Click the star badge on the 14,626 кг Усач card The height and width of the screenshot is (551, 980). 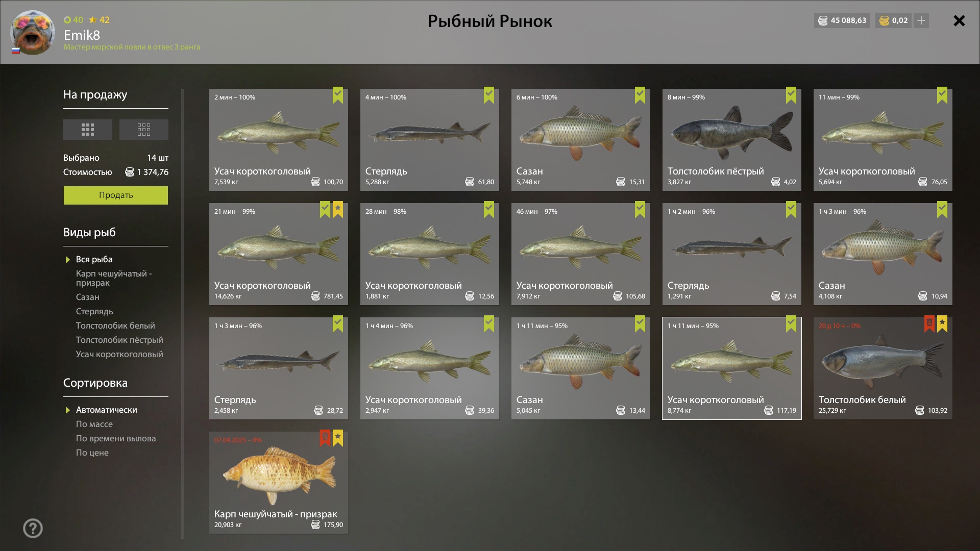(338, 209)
